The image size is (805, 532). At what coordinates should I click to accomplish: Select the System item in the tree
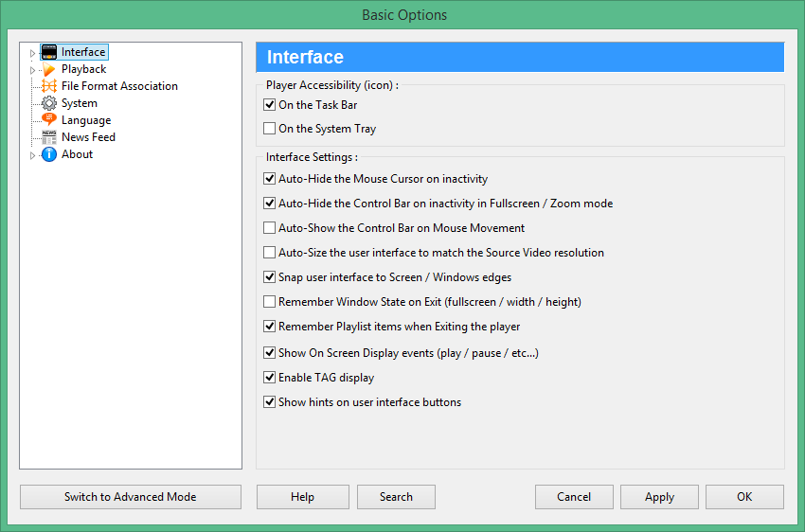coord(80,103)
